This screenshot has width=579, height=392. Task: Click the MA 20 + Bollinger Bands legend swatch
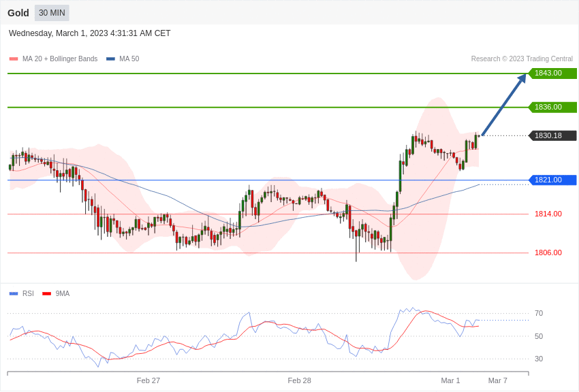point(14,59)
